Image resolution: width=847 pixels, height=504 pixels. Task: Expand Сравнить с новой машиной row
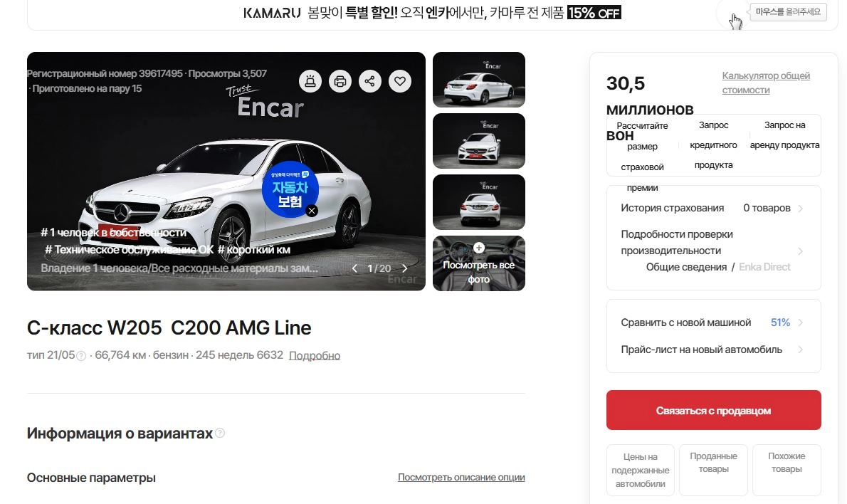click(x=713, y=322)
